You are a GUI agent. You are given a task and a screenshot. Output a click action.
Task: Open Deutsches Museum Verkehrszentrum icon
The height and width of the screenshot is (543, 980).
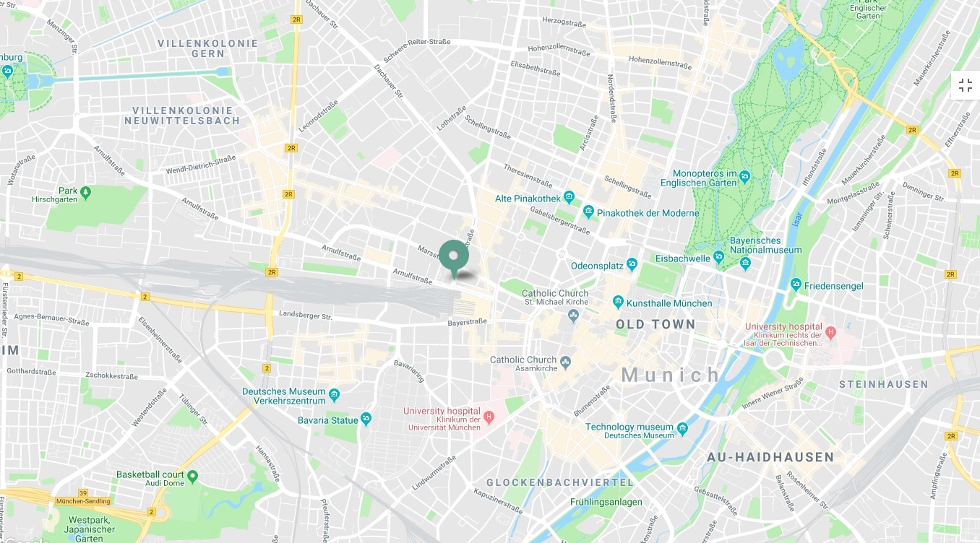pyautogui.click(x=334, y=395)
